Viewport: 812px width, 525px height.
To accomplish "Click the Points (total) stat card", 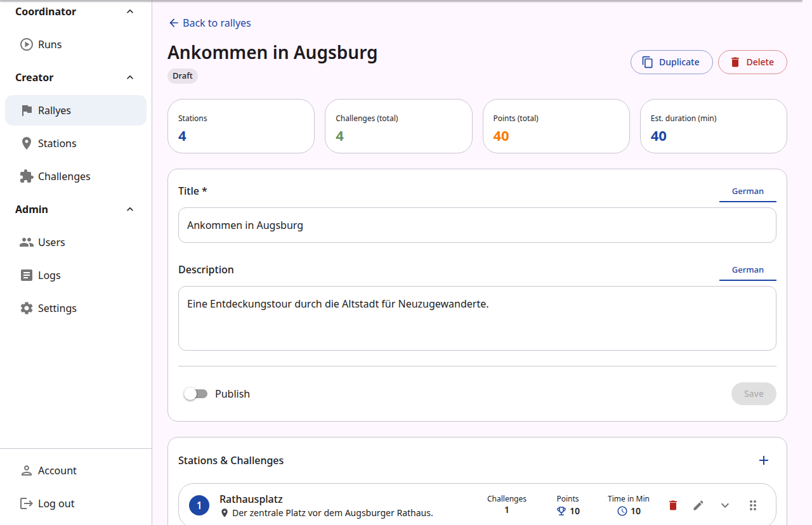I will (x=556, y=126).
